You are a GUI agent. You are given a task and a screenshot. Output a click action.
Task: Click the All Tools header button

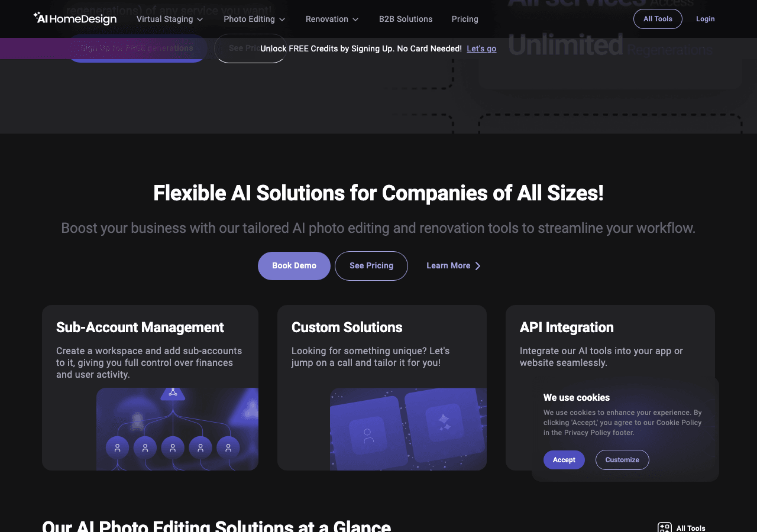[658, 19]
